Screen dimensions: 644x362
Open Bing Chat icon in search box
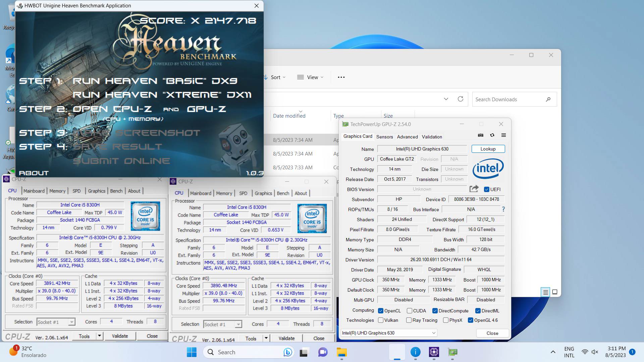click(x=287, y=352)
